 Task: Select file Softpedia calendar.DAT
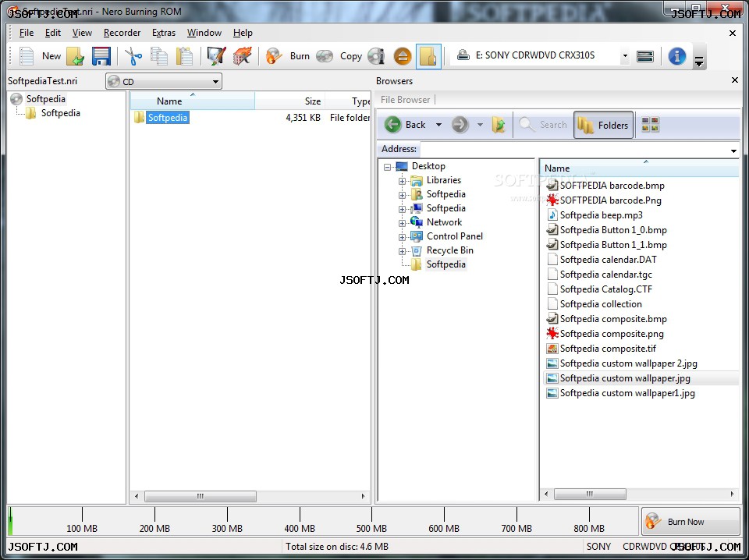608,260
